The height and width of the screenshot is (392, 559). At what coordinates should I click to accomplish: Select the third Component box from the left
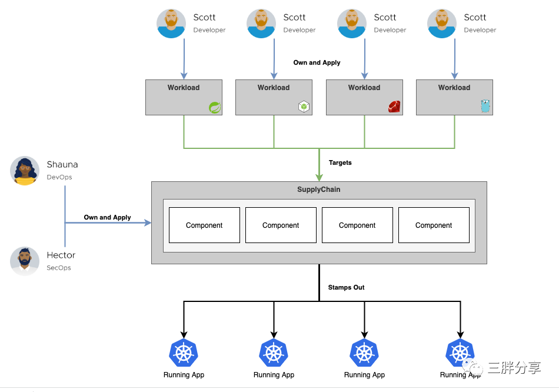point(357,225)
